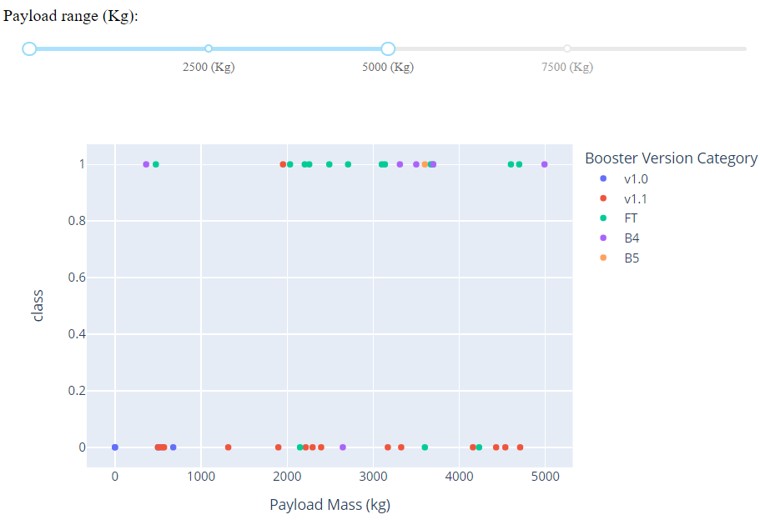760x520 pixels.
Task: Select the "7500 (Kg)" slider label
Action: click(567, 67)
